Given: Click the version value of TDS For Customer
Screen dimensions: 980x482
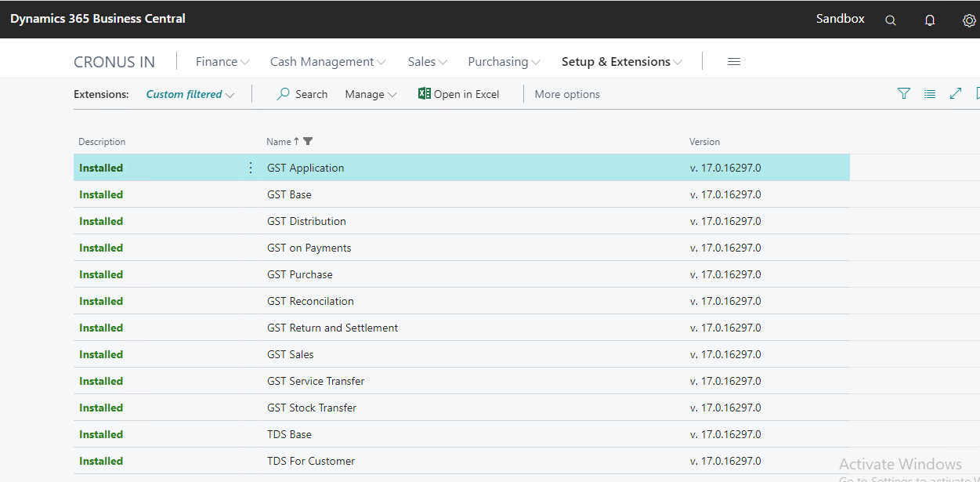Looking at the screenshot, I should (x=725, y=461).
